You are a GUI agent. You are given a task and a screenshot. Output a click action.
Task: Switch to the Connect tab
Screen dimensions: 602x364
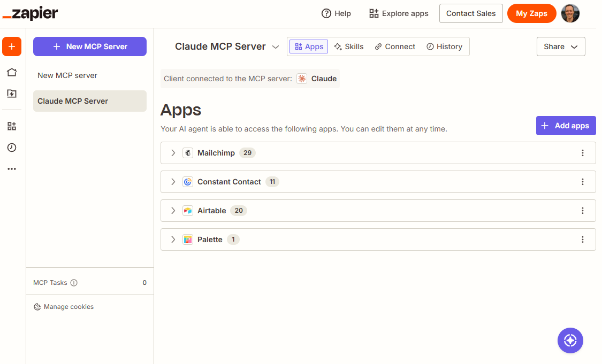(395, 47)
